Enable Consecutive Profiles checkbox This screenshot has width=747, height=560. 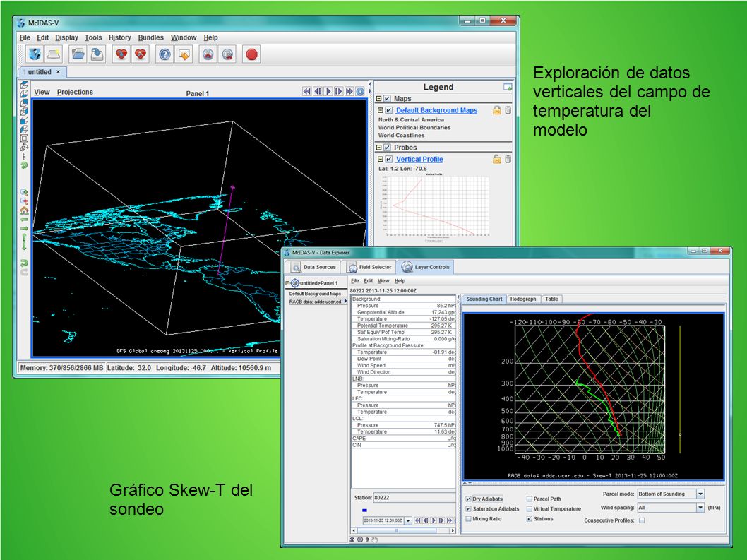click(642, 520)
